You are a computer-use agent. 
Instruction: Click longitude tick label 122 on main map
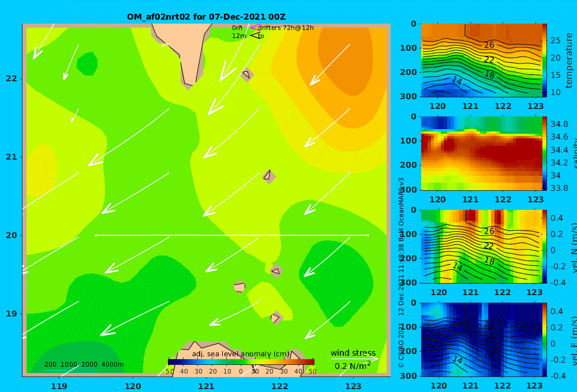[280, 386]
